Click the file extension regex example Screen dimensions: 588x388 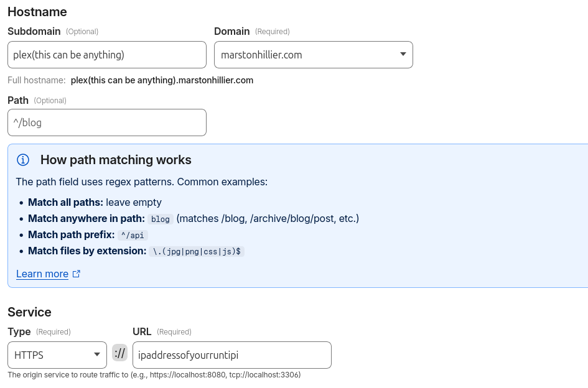[x=196, y=251]
